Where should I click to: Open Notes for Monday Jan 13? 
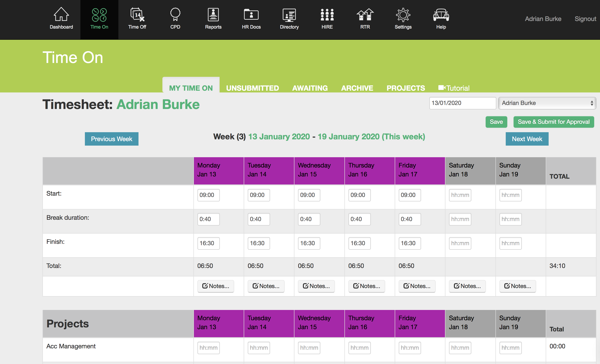coord(216,286)
